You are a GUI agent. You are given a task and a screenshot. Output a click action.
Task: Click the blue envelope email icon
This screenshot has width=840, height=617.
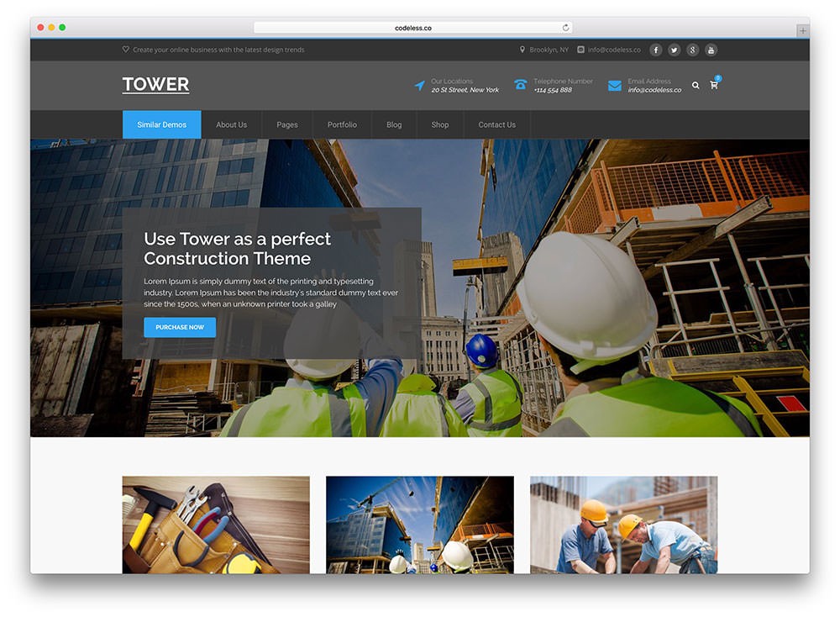click(615, 86)
